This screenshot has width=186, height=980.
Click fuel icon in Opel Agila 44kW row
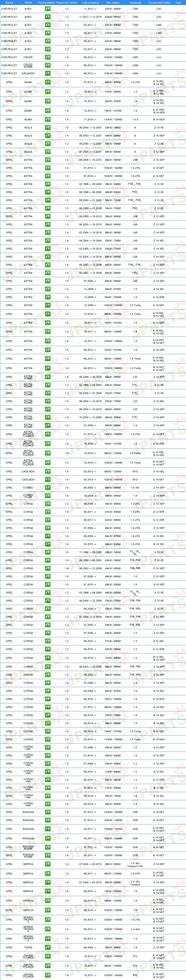point(48,135)
